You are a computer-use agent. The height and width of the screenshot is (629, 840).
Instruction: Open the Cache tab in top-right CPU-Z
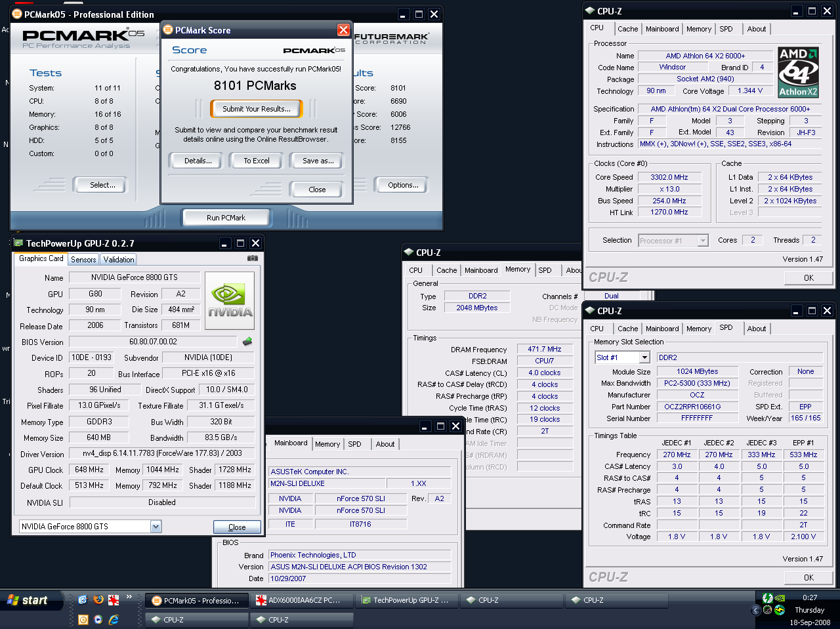coord(627,29)
